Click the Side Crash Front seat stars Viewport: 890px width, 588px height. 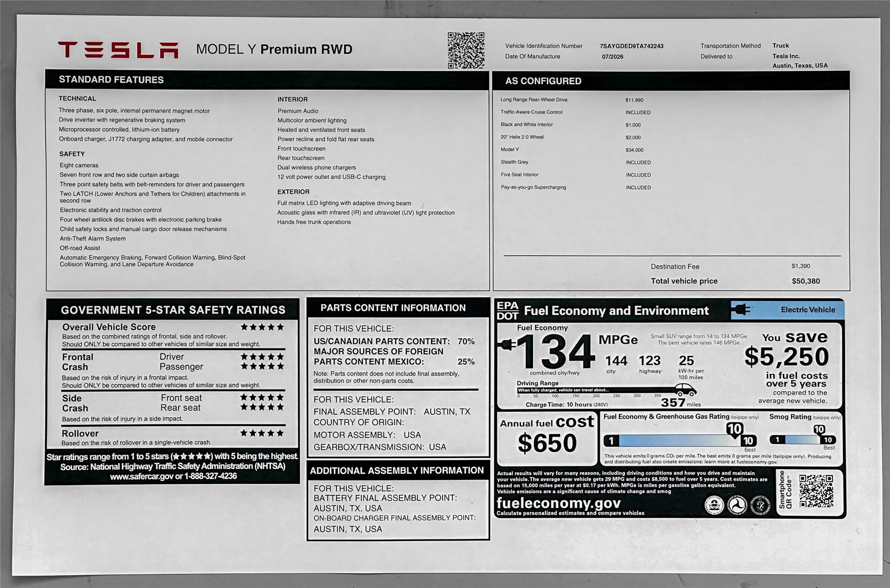point(262,397)
